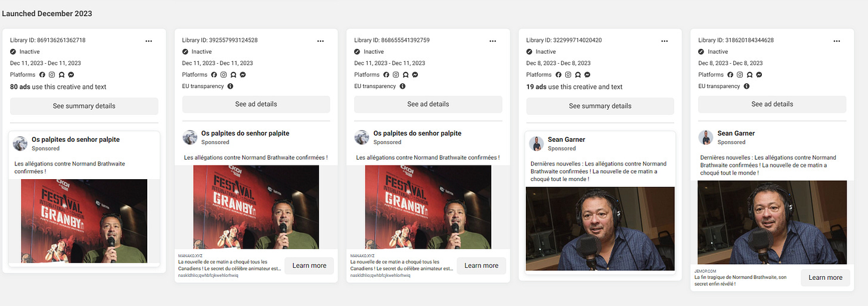Click Facebook platform icon on ad 869136261362718

tap(42, 75)
